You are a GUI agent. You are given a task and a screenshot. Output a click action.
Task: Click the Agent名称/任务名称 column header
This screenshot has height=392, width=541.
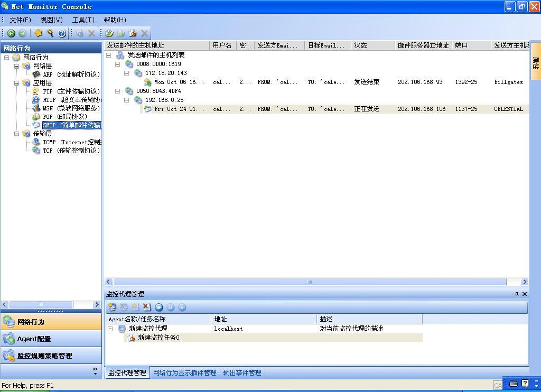pos(158,319)
